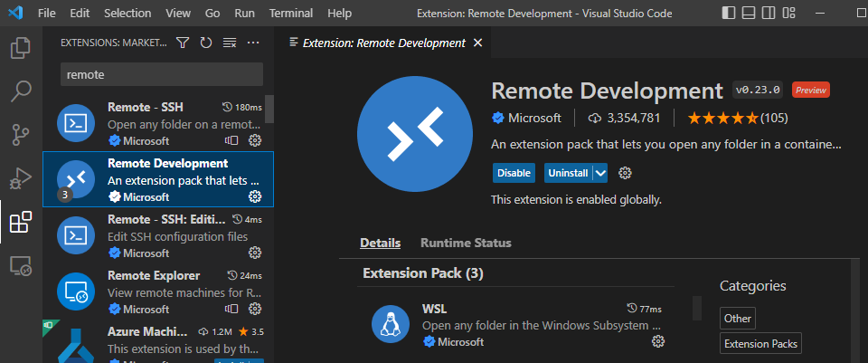Click the Remote Development large extension icon

click(x=415, y=135)
